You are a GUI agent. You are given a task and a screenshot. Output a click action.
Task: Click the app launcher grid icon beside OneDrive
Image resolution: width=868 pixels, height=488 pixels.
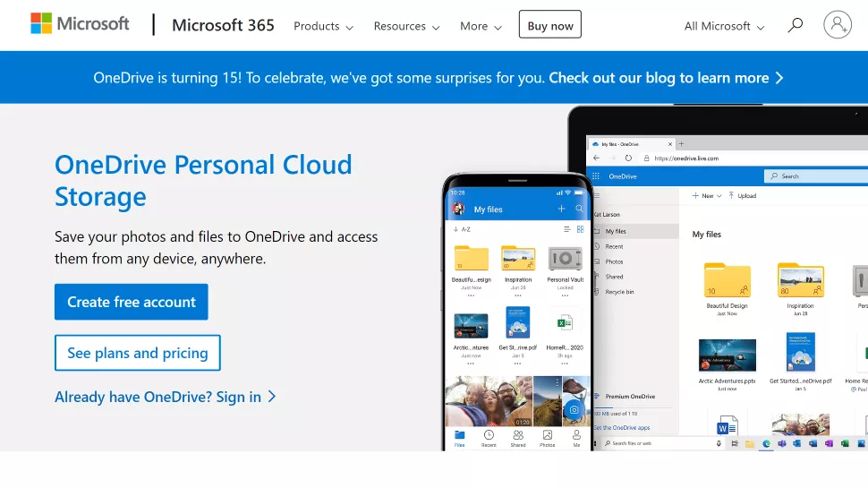click(596, 176)
